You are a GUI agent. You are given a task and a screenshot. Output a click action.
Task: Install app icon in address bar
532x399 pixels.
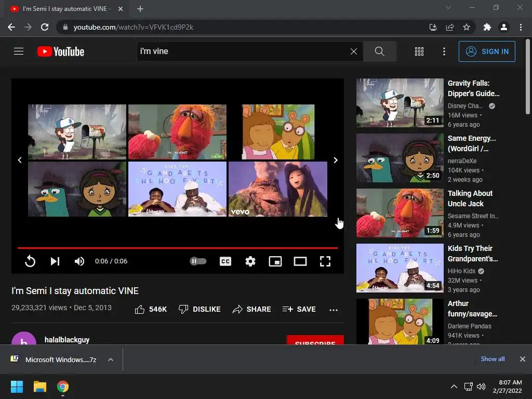tap(433, 27)
